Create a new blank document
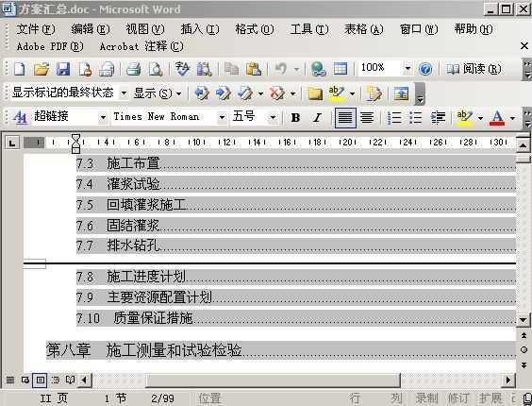This screenshot has height=406, width=532. (x=20, y=69)
